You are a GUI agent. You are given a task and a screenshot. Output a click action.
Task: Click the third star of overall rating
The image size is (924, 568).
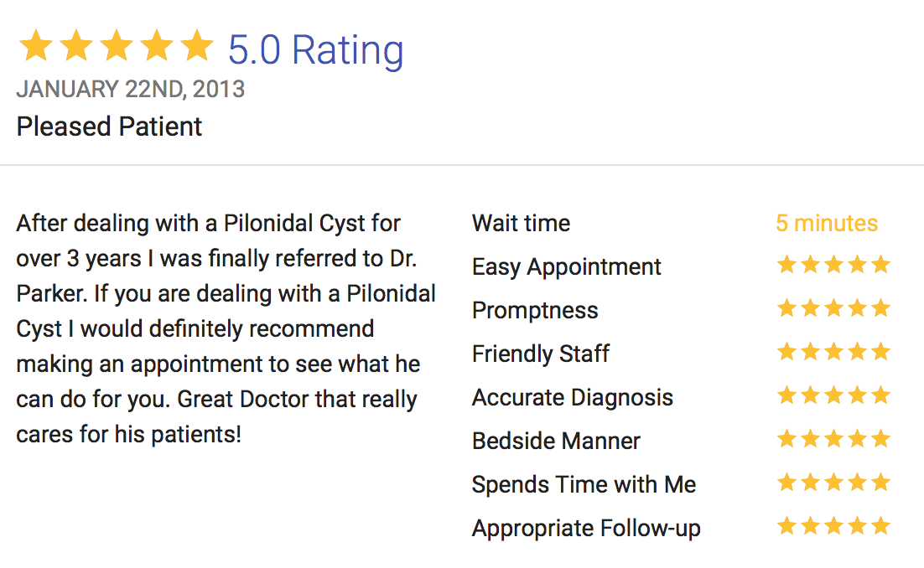click(x=117, y=45)
